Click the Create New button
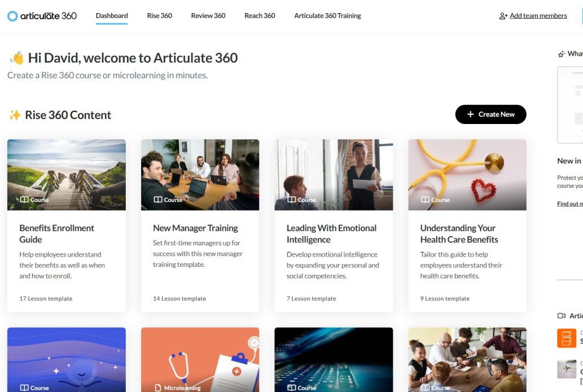 pyautogui.click(x=490, y=114)
